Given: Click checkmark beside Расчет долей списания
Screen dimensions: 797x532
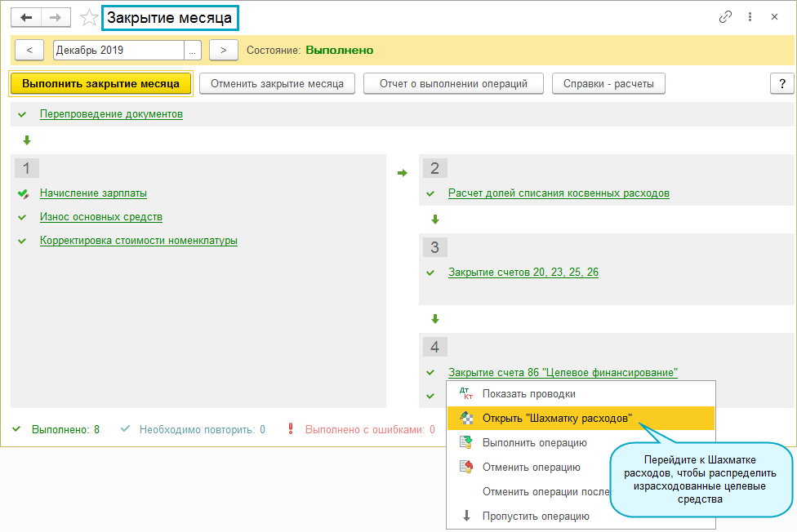Looking at the screenshot, I should tap(430, 193).
